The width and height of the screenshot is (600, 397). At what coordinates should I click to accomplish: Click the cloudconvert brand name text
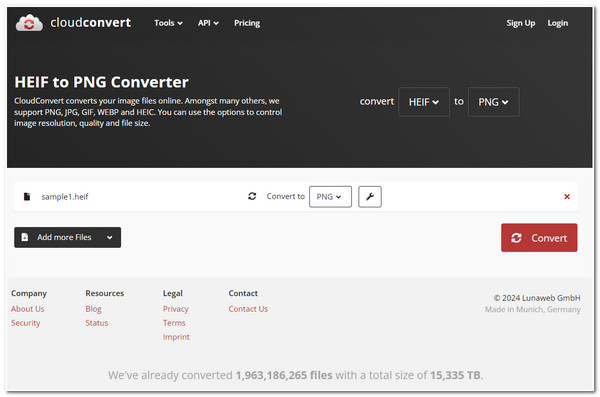click(x=90, y=23)
